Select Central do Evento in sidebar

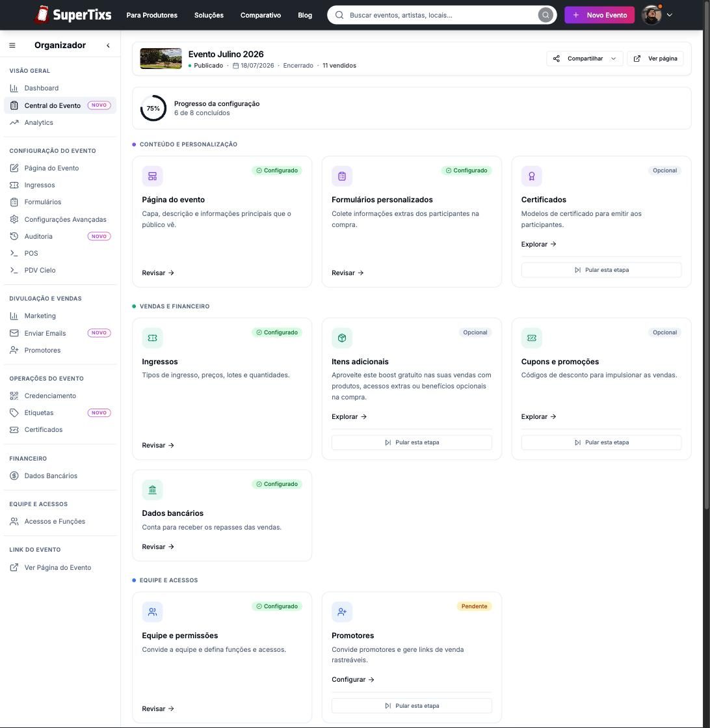pyautogui.click(x=60, y=105)
